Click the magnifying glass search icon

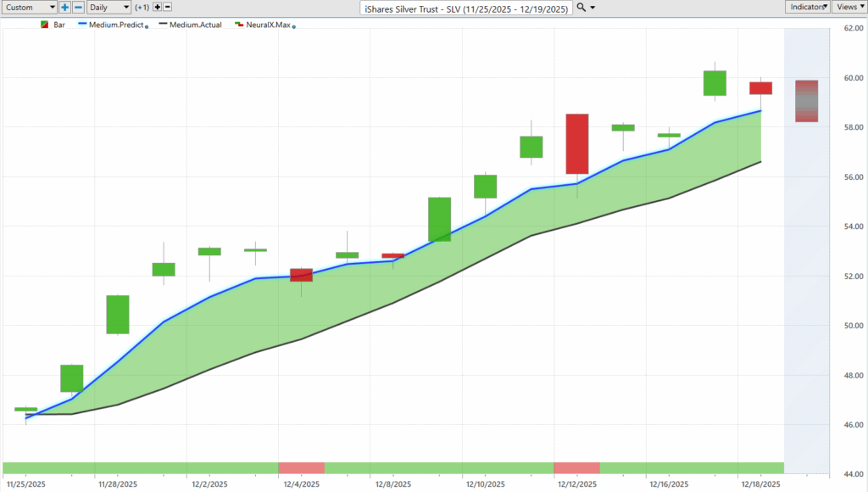pyautogui.click(x=581, y=8)
